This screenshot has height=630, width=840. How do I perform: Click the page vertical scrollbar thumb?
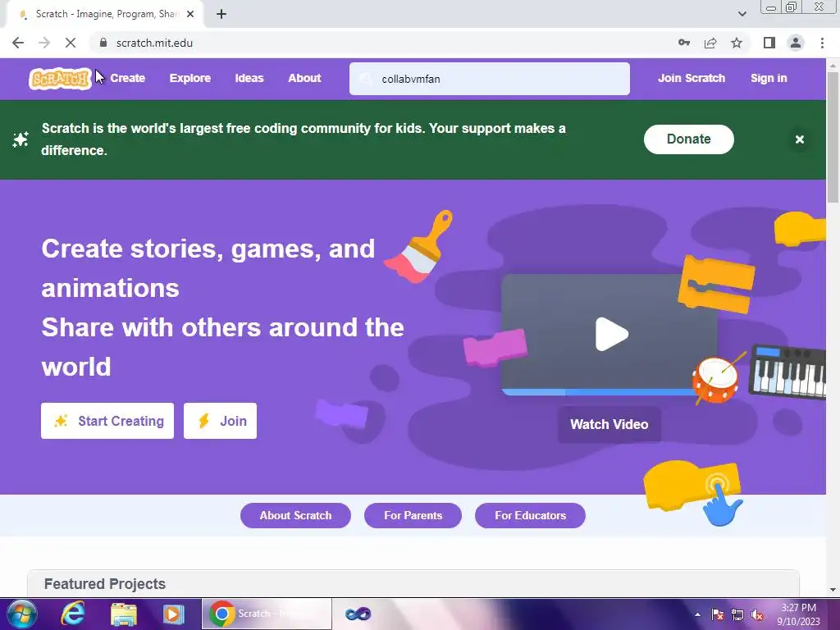(x=833, y=137)
